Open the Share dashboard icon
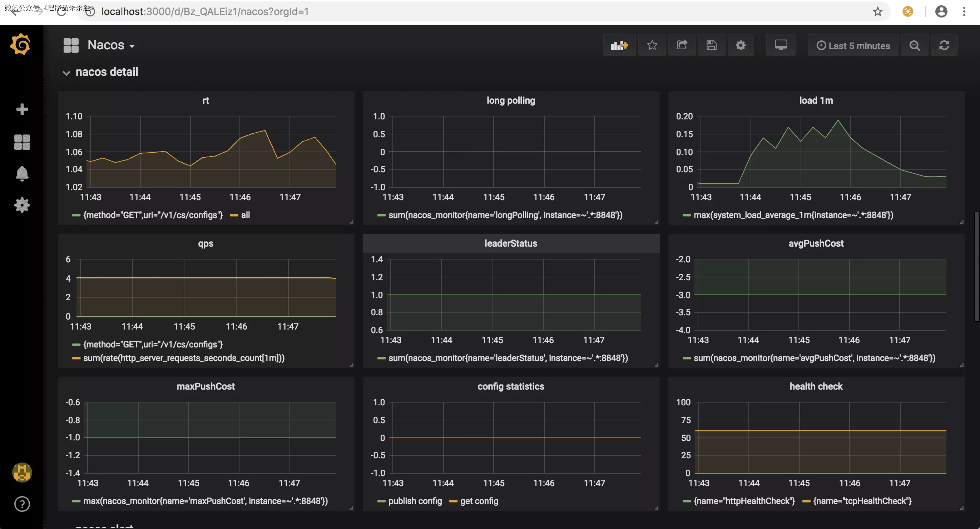The image size is (980, 529). click(x=682, y=46)
